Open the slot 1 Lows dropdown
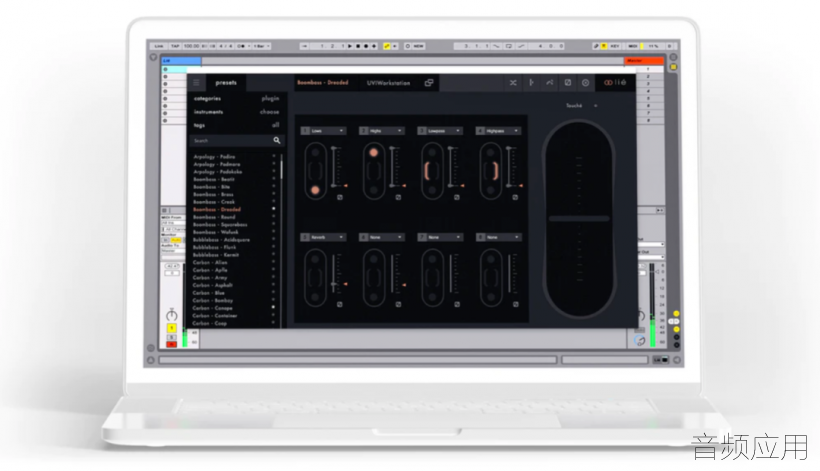Screen dimensions: 820x471 coord(323,131)
